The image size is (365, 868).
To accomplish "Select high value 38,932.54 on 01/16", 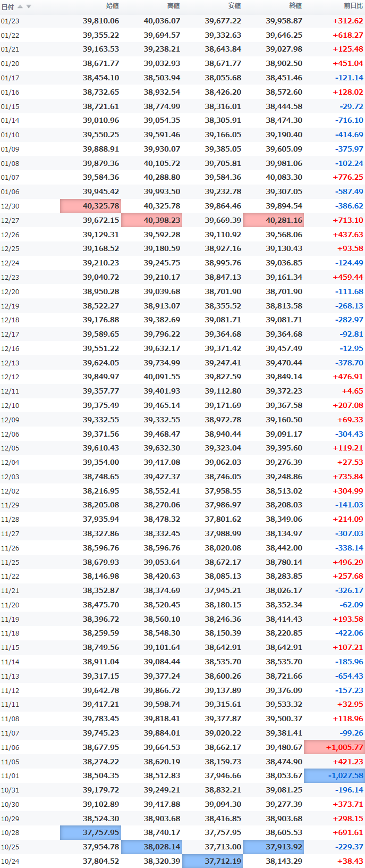I will click(162, 92).
